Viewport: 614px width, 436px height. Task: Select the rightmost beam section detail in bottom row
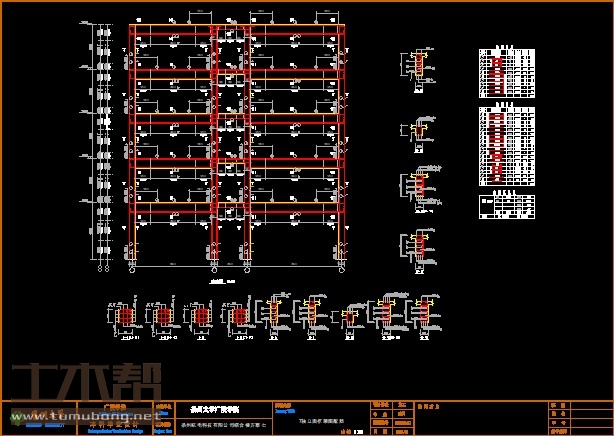(421, 316)
